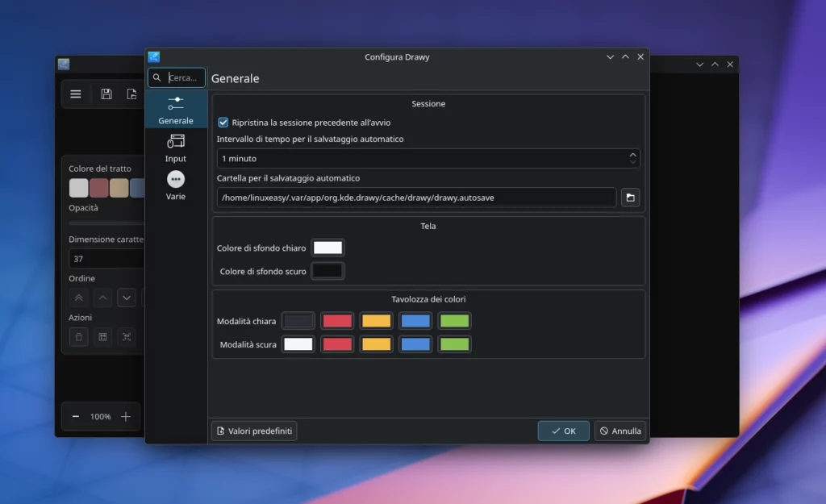Change Modalità scura white swatch
Image resolution: width=826 pixels, height=504 pixels.
coord(298,344)
